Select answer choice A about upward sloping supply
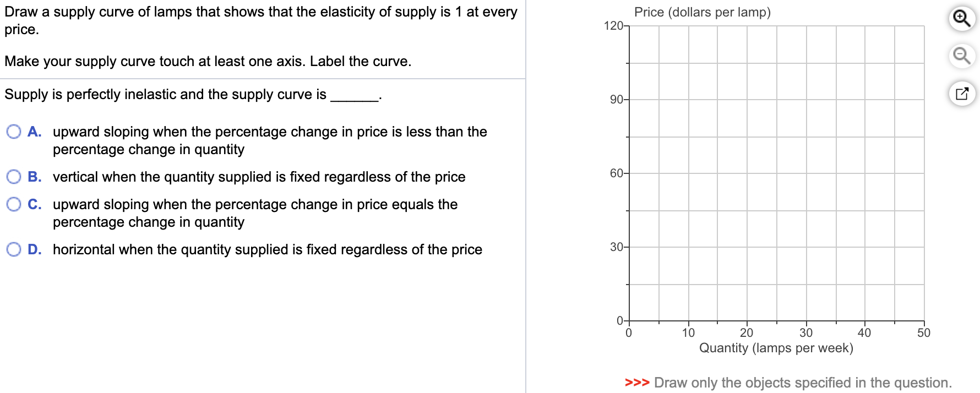 click(x=13, y=132)
